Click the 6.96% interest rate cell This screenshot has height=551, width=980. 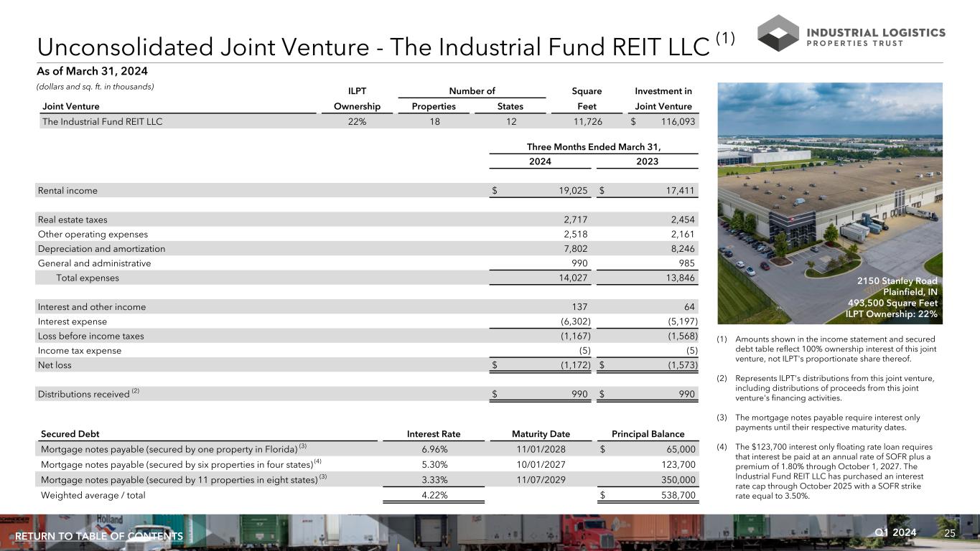pos(434,449)
